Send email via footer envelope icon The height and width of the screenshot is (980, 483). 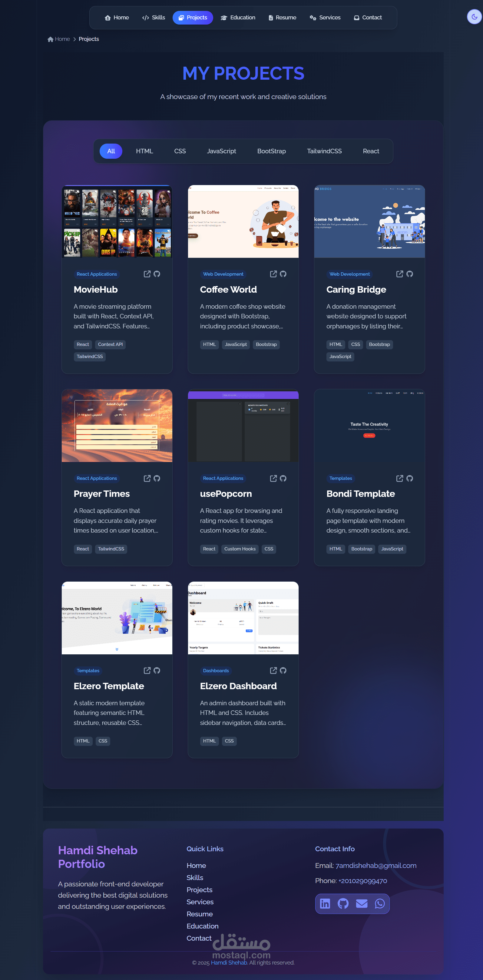coord(362,904)
